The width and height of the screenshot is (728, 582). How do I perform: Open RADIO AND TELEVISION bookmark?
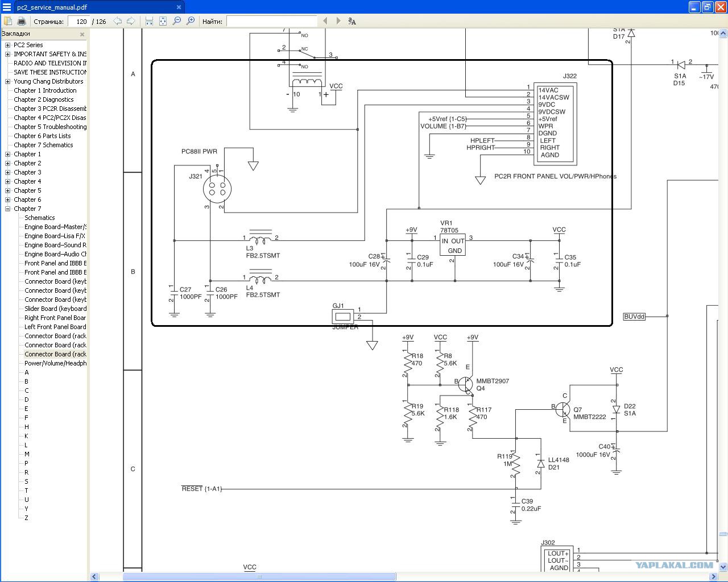tap(50, 63)
